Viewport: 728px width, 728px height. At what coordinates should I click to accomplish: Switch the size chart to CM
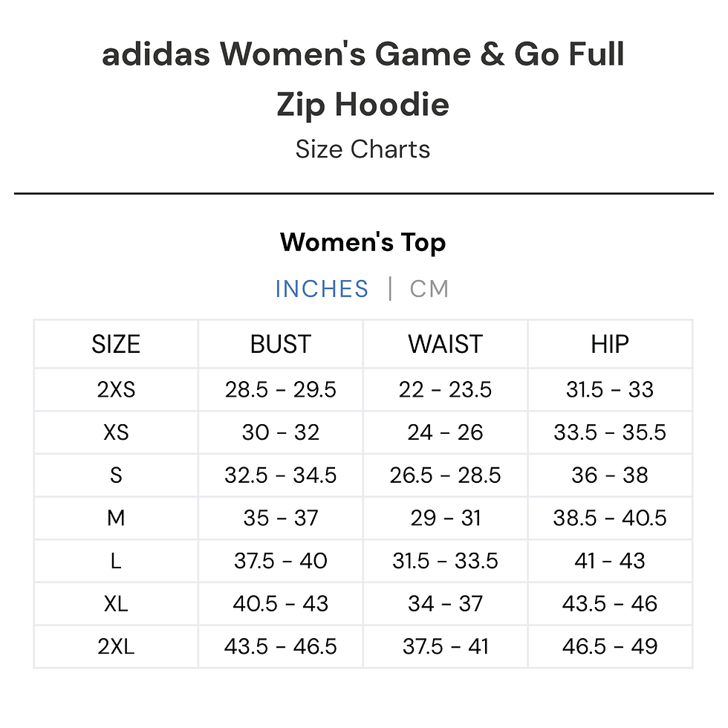pos(429,289)
